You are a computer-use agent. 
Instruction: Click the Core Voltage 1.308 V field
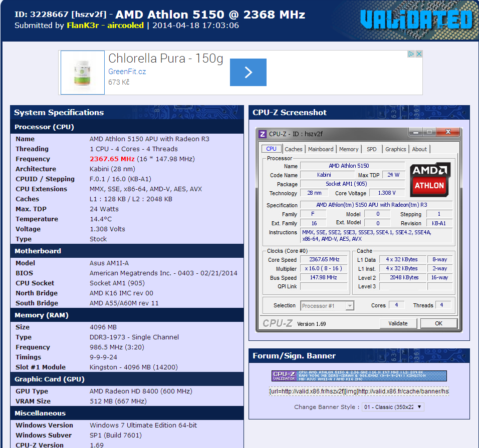point(387,193)
